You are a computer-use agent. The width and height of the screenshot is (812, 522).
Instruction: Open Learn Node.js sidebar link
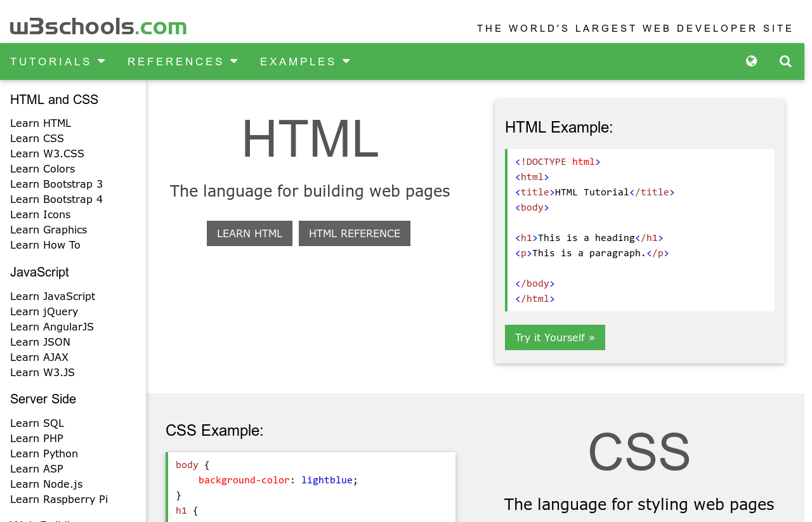tap(46, 484)
